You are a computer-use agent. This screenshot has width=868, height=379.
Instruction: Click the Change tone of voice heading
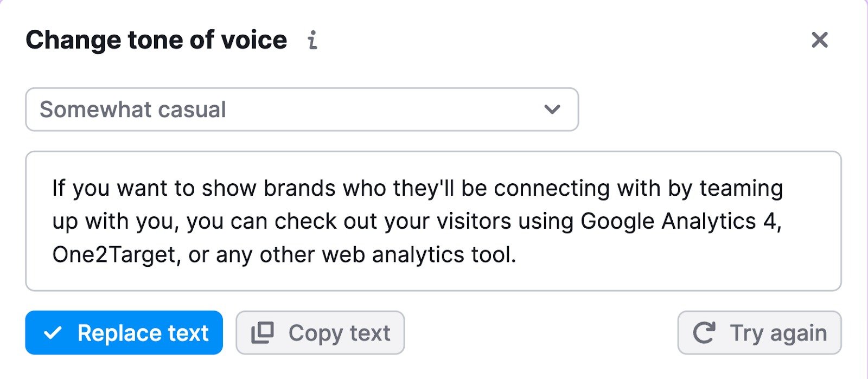(x=156, y=38)
